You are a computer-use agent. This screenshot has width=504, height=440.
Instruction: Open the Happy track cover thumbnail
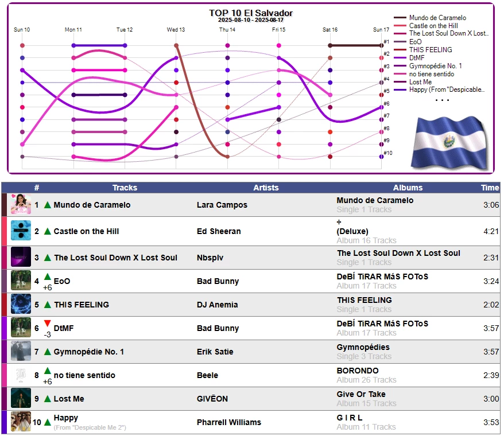tap(21, 422)
